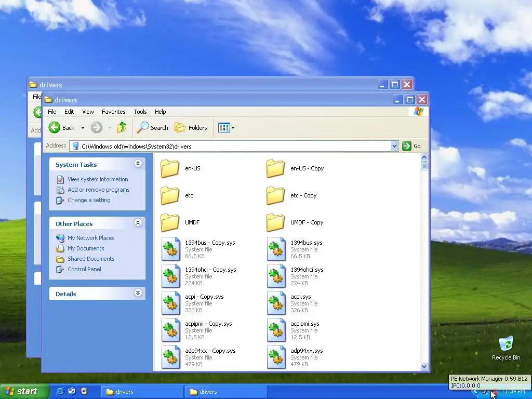
Task: Open the Favorites menu
Action: pyautogui.click(x=113, y=112)
